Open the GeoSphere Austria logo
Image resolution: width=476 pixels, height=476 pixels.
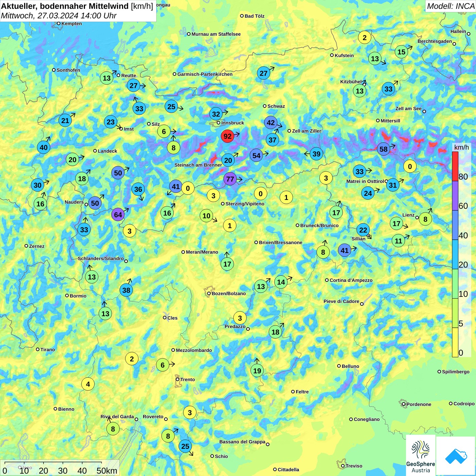(x=421, y=455)
